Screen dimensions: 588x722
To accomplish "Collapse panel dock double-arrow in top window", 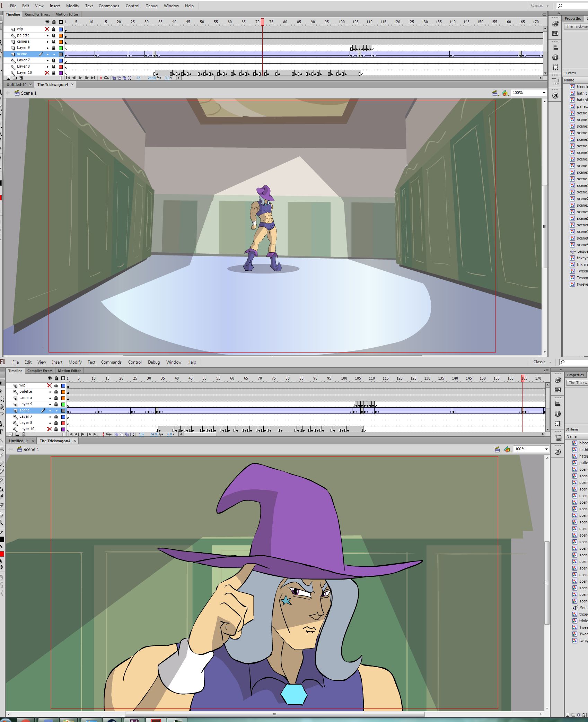I will click(x=559, y=13).
